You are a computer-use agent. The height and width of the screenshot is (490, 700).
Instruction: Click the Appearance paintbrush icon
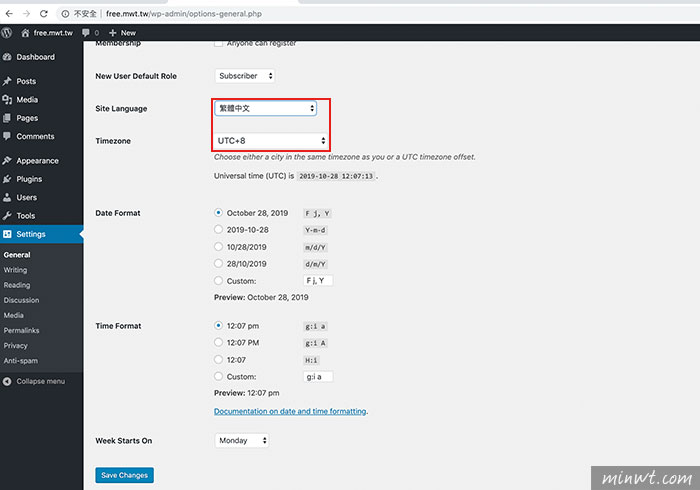pos(7,160)
